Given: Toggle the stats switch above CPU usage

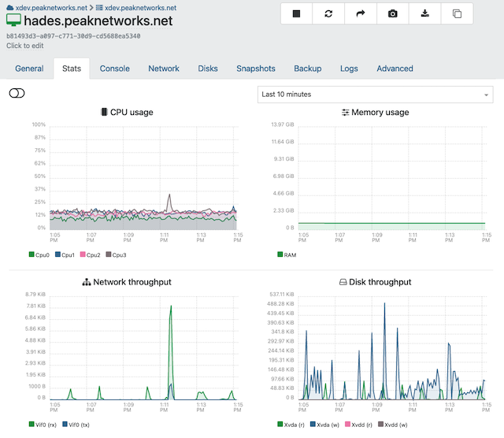Looking at the screenshot, I should (17, 94).
